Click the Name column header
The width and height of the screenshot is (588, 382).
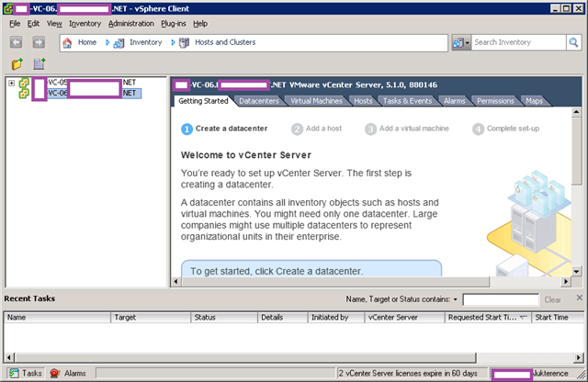click(57, 318)
